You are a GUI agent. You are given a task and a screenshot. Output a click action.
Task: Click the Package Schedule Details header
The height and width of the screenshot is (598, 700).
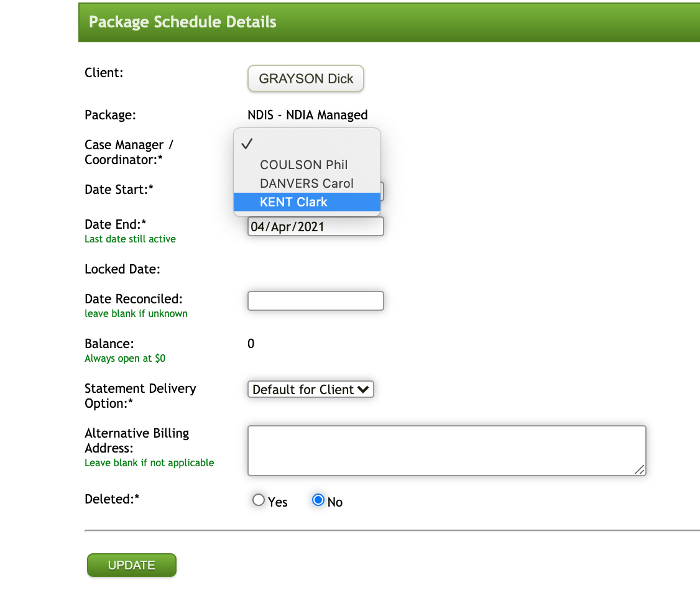click(183, 22)
